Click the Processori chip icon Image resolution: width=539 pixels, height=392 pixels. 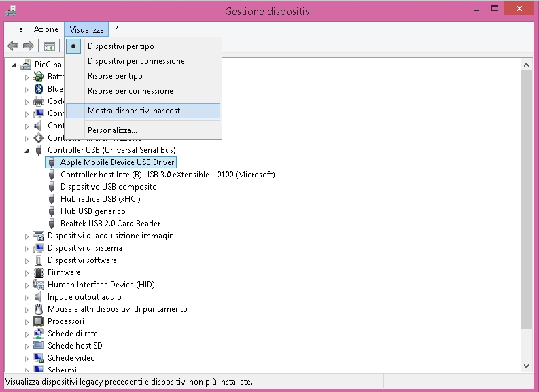pyautogui.click(x=39, y=321)
